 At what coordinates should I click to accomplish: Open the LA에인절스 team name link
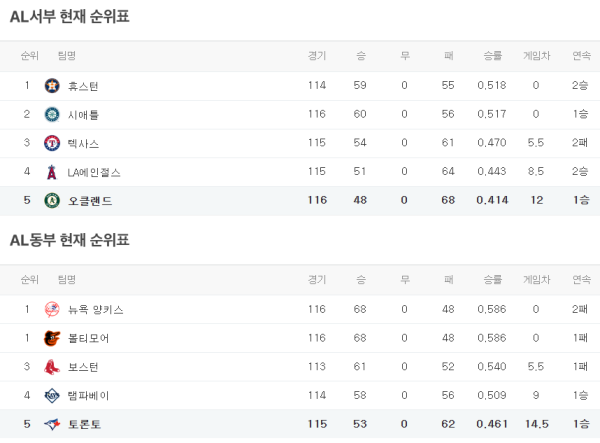[94, 172]
